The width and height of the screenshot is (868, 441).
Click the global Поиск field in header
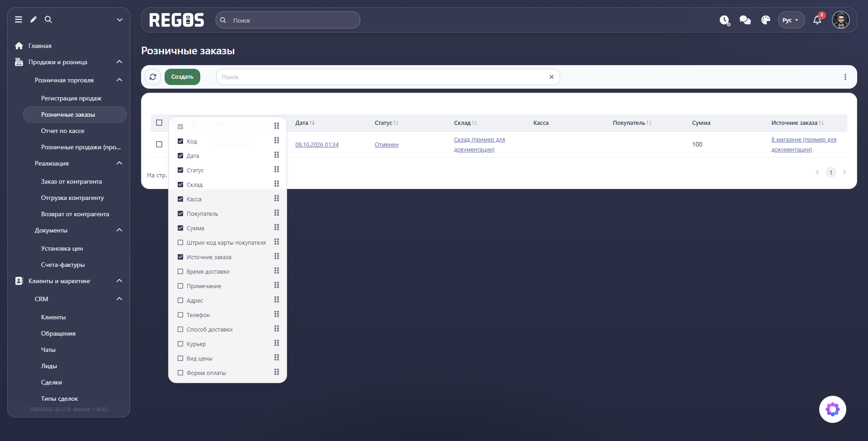288,20
